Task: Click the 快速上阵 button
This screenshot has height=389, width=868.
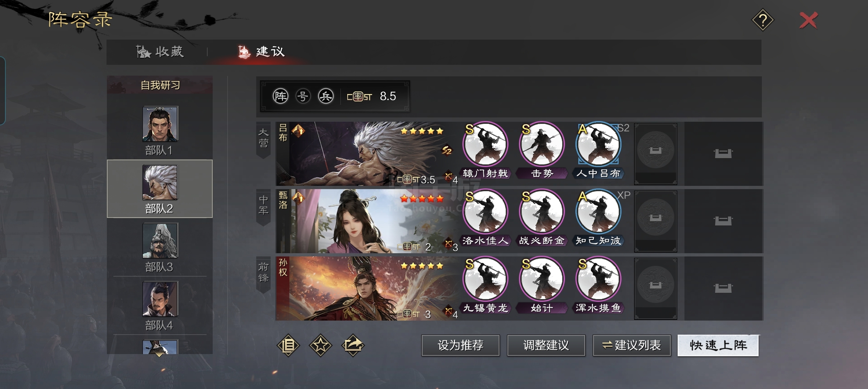Action: click(718, 345)
